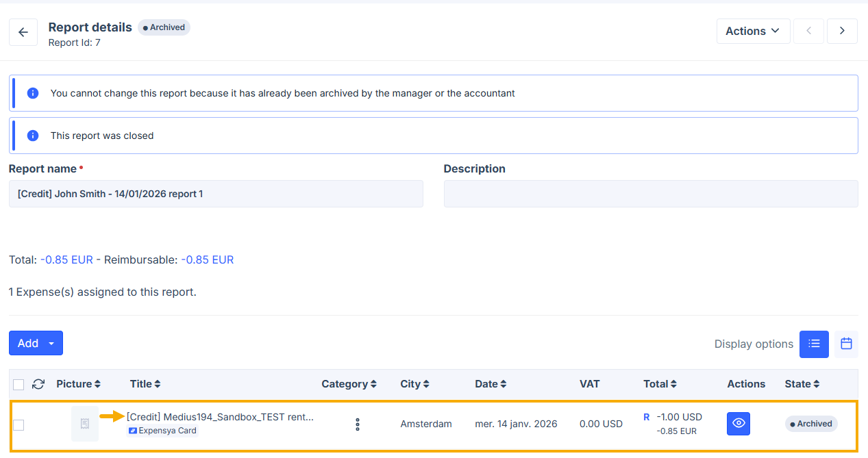The image size is (868, 458).
Task: Toggle the Archived state badge on the expense
Action: point(811,424)
